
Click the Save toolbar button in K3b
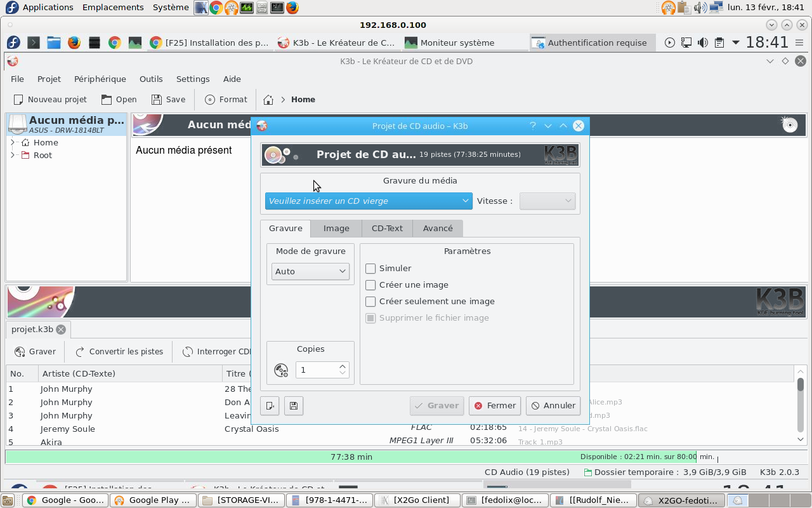pyautogui.click(x=168, y=99)
